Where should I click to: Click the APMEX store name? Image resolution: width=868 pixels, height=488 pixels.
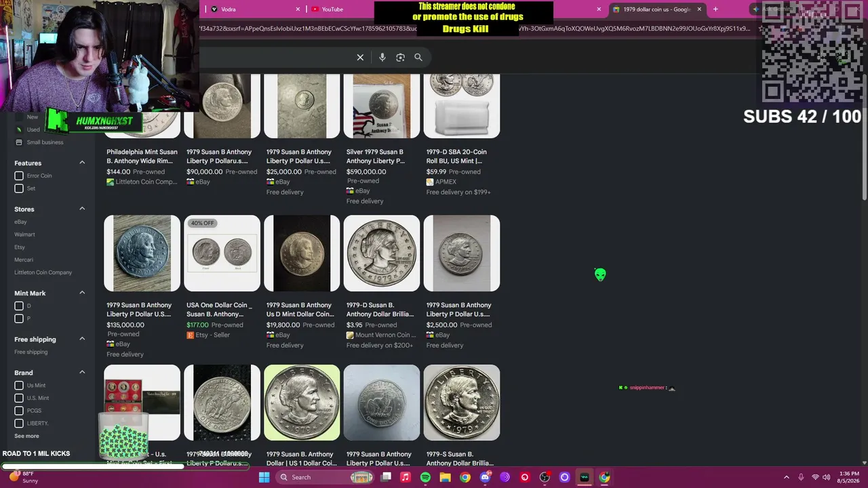pyautogui.click(x=446, y=182)
